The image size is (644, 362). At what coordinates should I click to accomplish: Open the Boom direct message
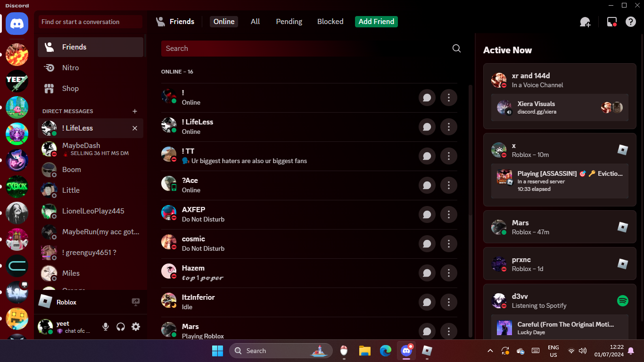(91, 170)
